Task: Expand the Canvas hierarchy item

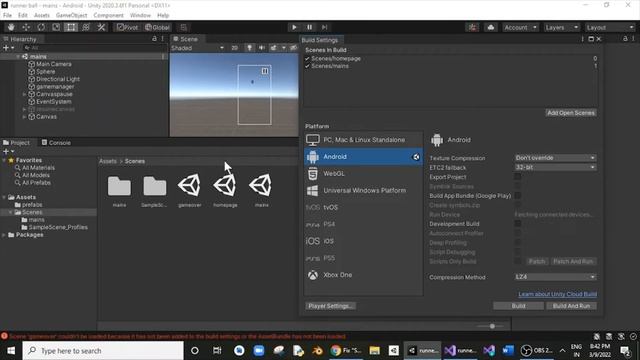Action: (24, 116)
